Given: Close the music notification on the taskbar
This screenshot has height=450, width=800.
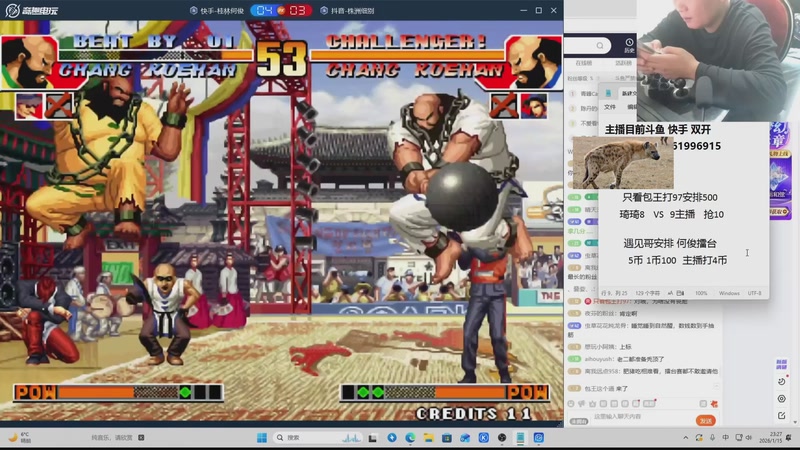Looking at the screenshot, I should (141, 438).
